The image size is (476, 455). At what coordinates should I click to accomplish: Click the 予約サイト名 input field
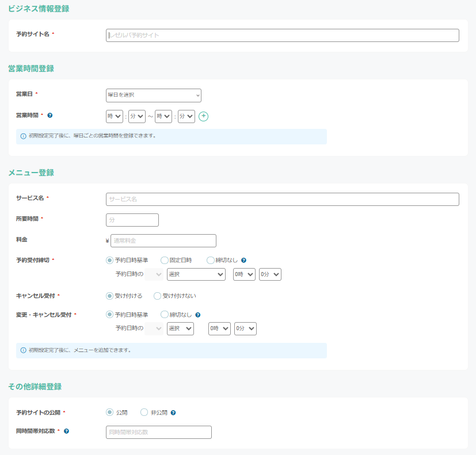(x=282, y=35)
